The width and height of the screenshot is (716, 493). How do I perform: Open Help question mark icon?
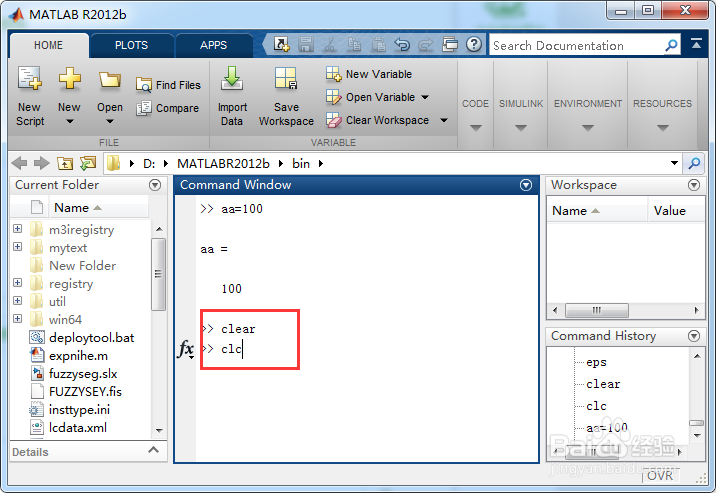(x=474, y=45)
